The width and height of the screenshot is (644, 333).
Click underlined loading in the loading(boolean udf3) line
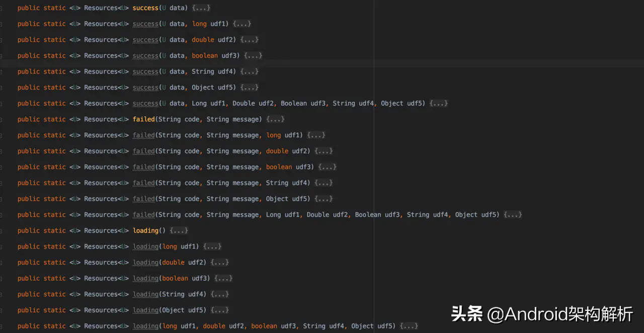click(x=145, y=279)
